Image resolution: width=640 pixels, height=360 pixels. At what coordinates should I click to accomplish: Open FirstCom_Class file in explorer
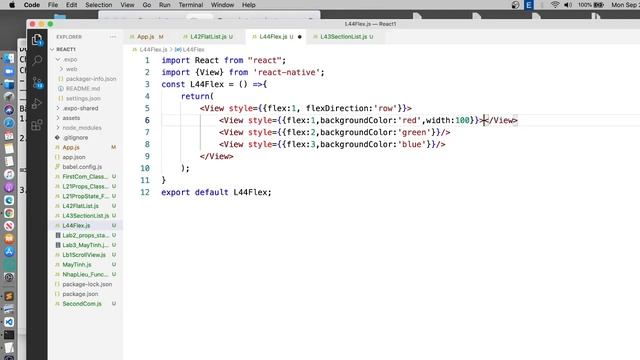point(85,177)
